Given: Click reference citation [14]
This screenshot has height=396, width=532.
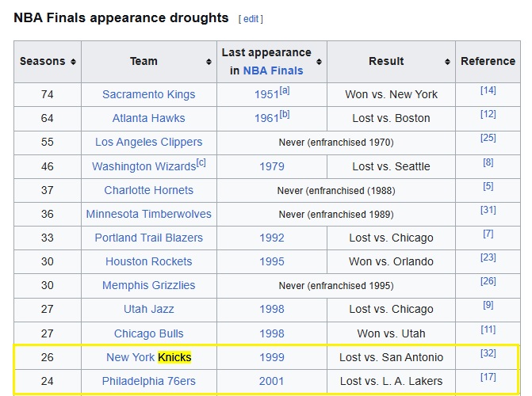Looking at the screenshot, I should [x=488, y=91].
